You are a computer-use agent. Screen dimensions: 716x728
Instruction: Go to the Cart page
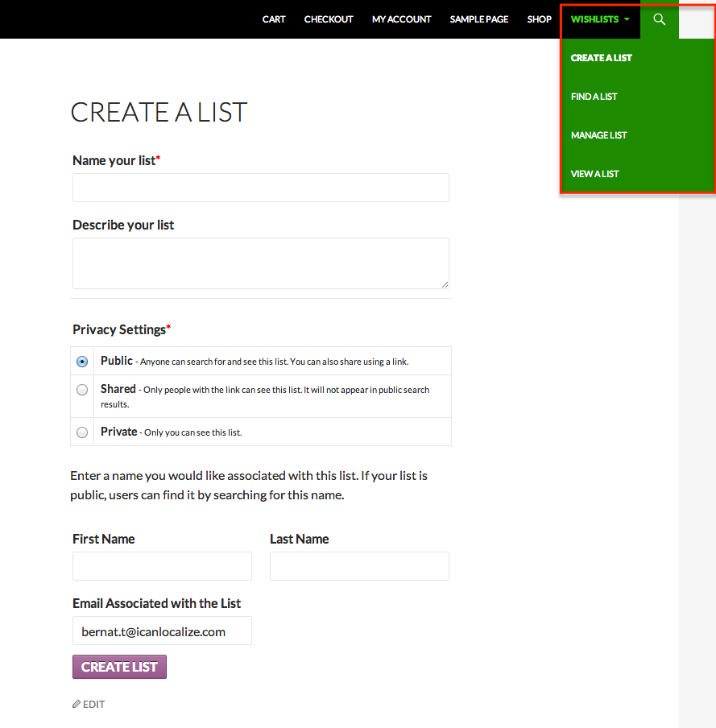click(x=274, y=19)
